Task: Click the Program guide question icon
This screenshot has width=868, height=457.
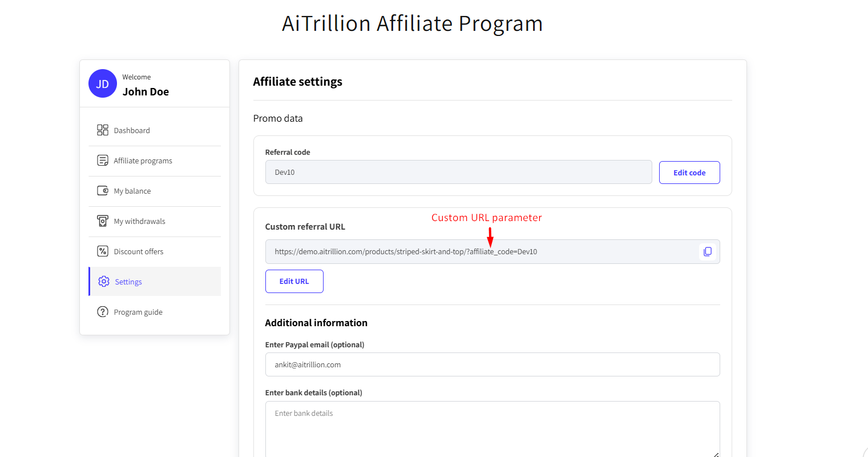Action: [103, 312]
